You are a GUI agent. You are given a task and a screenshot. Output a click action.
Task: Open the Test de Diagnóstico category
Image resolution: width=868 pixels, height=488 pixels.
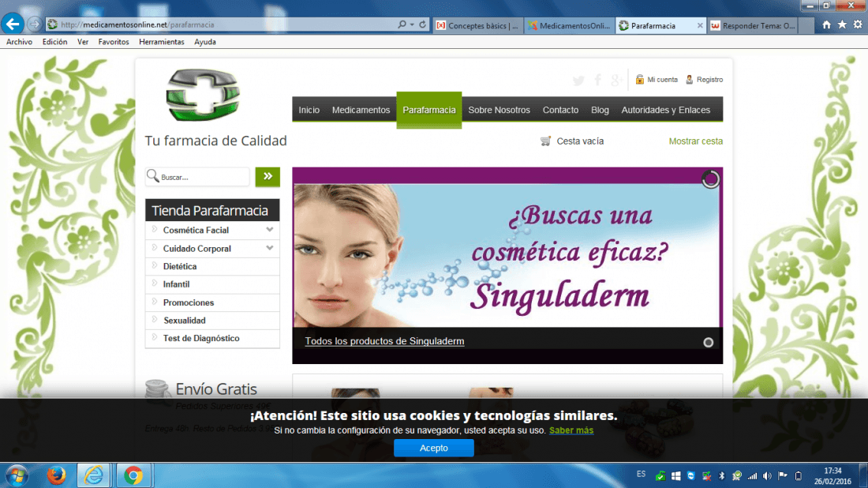201,338
